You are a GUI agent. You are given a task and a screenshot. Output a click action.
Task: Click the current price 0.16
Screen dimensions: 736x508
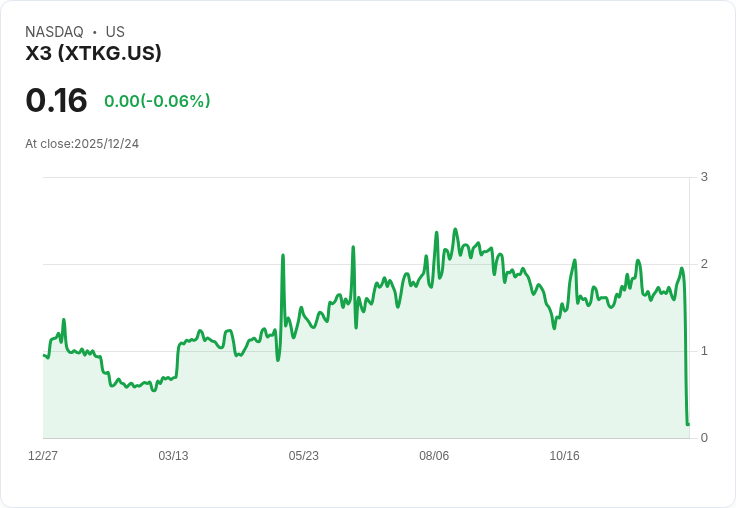56,101
